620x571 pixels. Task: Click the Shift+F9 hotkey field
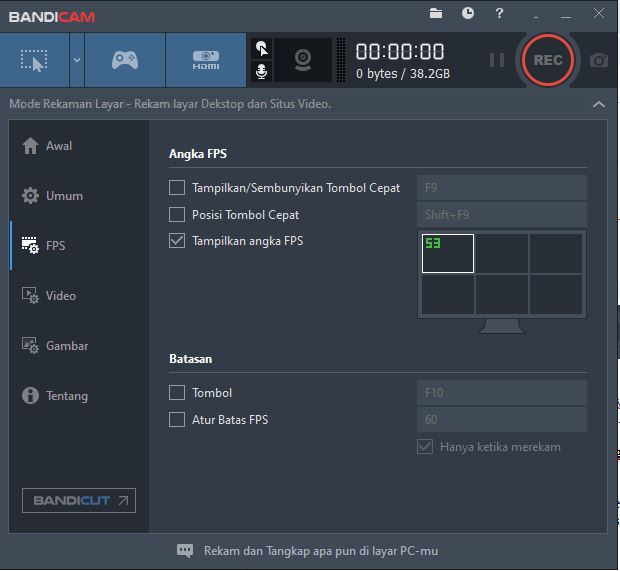pos(502,215)
